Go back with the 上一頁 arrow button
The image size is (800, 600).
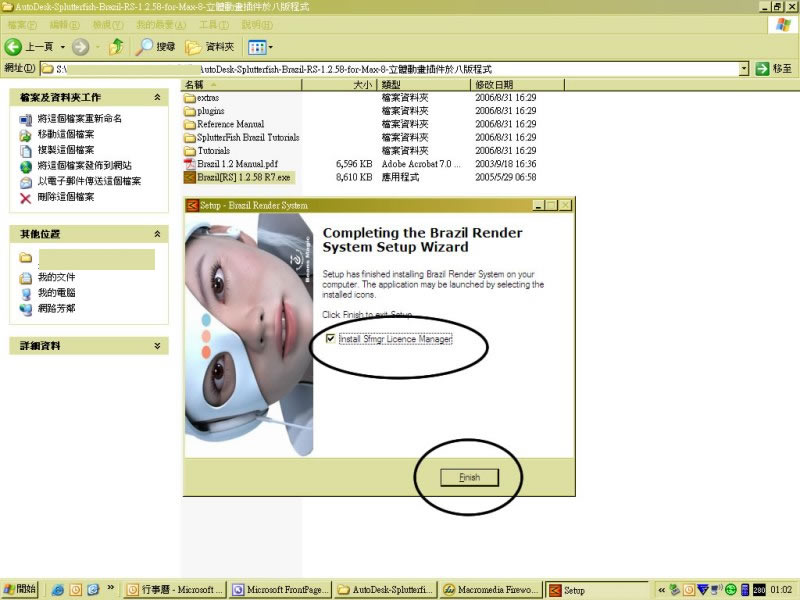click(29, 47)
